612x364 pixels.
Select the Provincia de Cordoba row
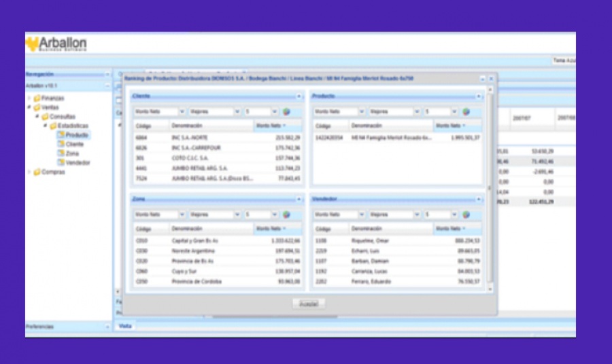[218, 281]
